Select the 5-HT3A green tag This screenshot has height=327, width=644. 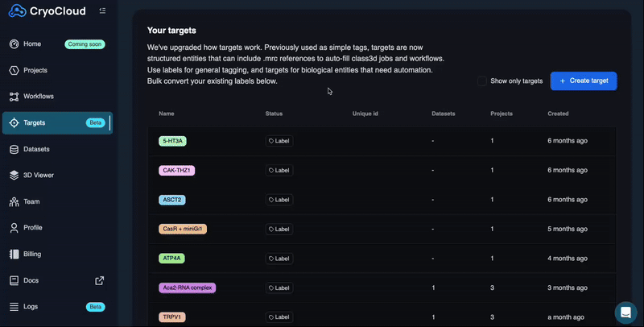[172, 141]
